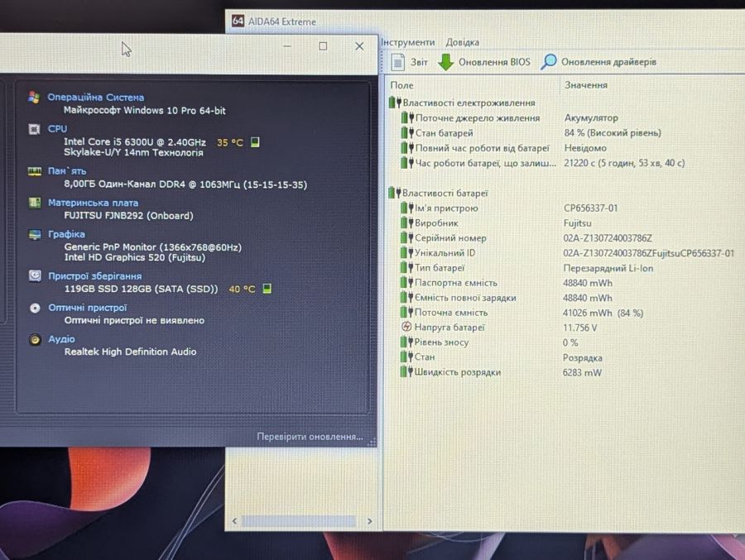
Task: Click the disc icon beside Оптичні пристрої
Action: [x=35, y=308]
